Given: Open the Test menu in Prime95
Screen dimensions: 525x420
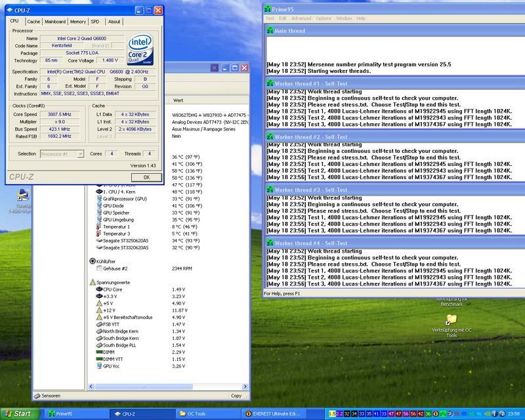Looking at the screenshot, I should pos(270,18).
